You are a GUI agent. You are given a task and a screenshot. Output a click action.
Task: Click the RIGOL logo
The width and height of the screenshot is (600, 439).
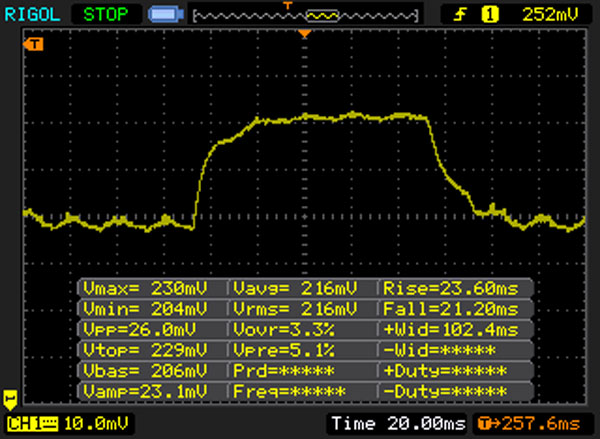tap(32, 15)
